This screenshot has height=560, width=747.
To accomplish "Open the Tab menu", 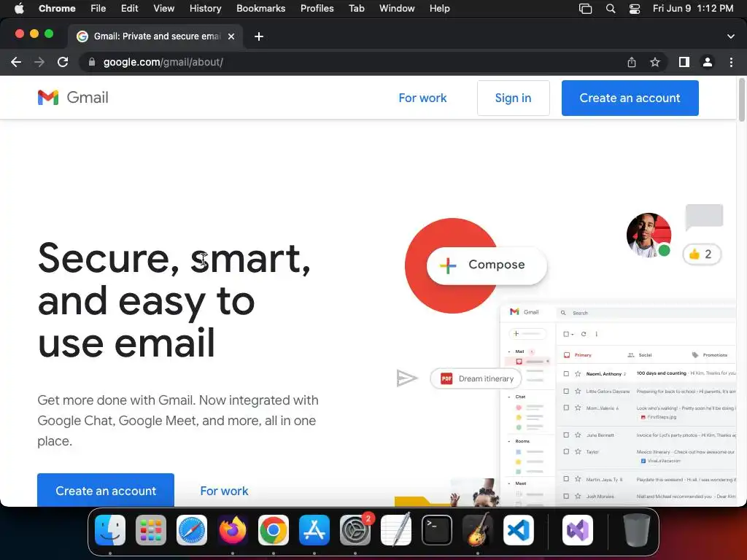I will [x=356, y=9].
